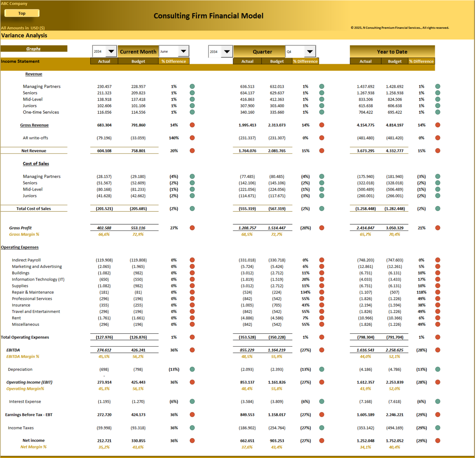Open the June month dropdown arrow
This screenshot has width=476, height=458.
(183, 51)
